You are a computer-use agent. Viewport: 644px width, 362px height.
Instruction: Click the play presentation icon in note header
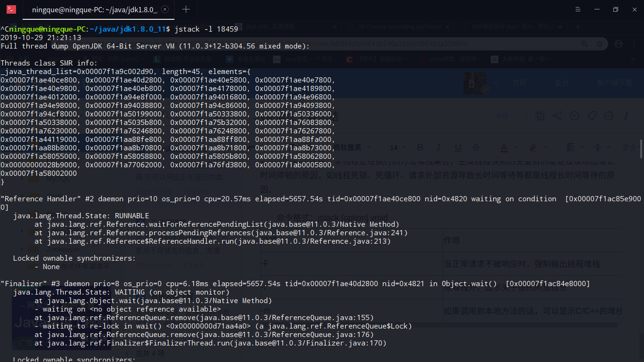574,116
